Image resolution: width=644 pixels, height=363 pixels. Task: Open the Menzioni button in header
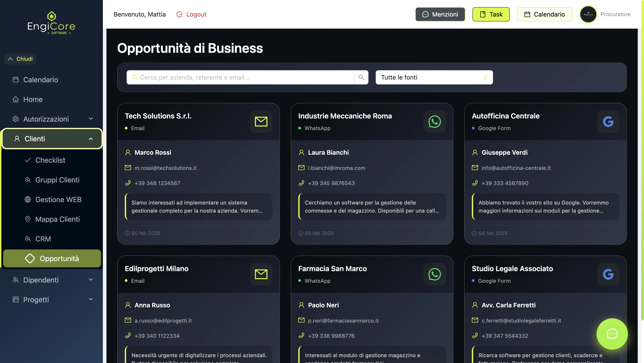440,14
